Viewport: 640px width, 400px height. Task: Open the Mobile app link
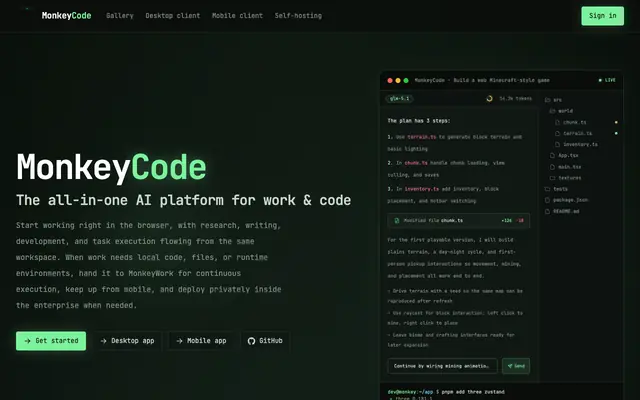tap(202, 341)
